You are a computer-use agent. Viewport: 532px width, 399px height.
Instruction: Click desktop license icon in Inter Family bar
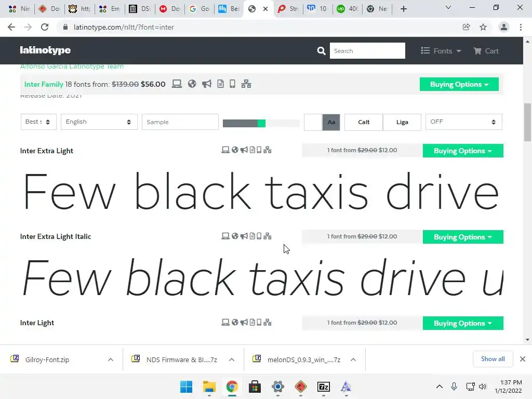[177, 84]
